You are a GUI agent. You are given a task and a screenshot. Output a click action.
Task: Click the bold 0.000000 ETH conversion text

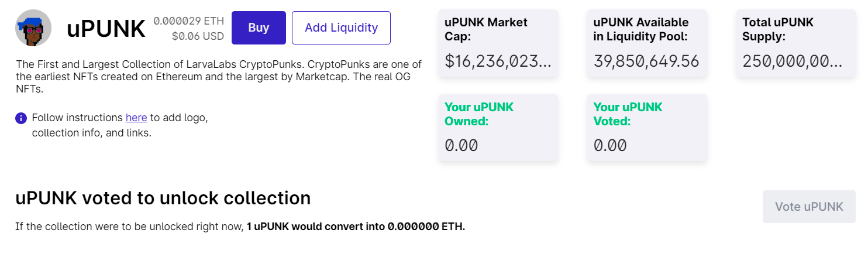click(426, 227)
